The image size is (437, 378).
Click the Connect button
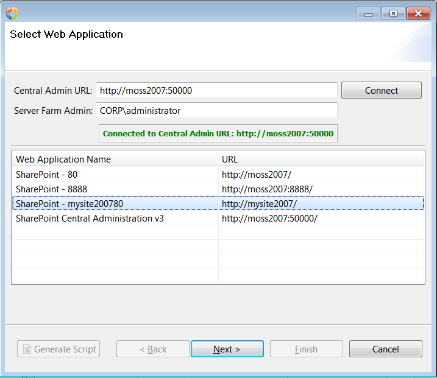[x=381, y=90]
